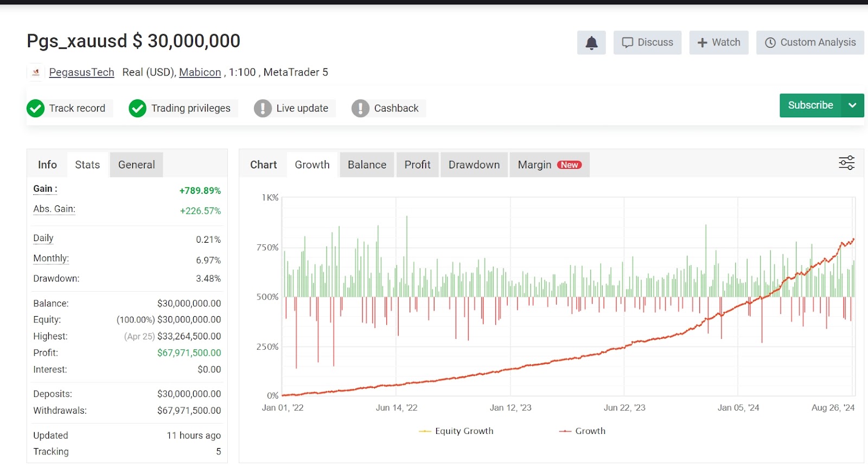The height and width of the screenshot is (473, 868).
Task: Switch to the Info tab
Action: 47,165
